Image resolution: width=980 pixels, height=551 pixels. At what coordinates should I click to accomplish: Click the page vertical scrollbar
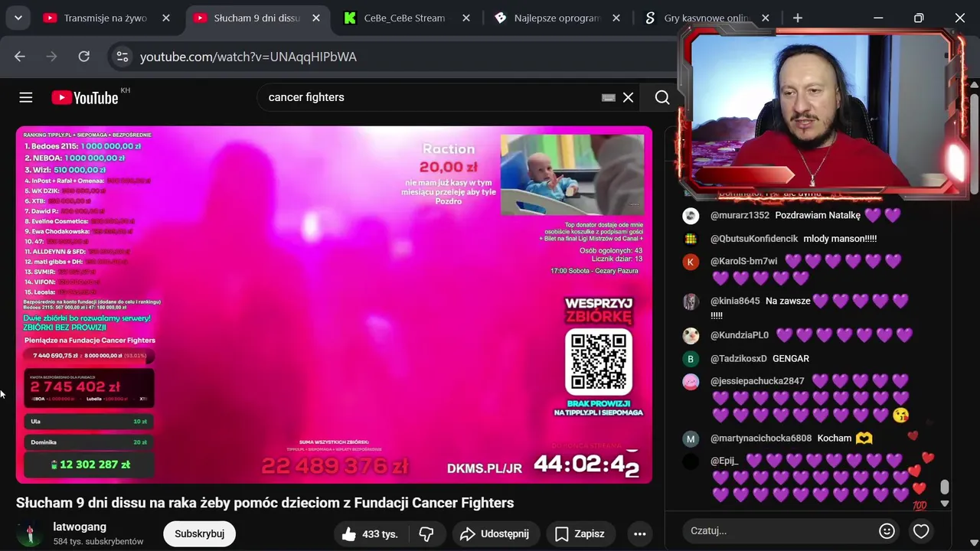coord(974,142)
